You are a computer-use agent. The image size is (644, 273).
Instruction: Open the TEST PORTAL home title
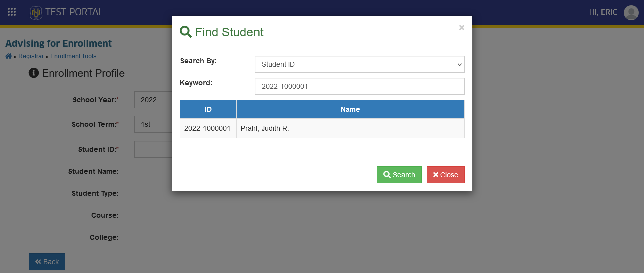[74, 12]
